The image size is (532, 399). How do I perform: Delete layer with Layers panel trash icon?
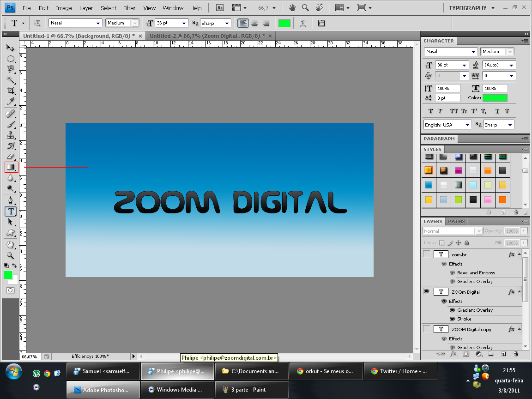tap(516, 354)
